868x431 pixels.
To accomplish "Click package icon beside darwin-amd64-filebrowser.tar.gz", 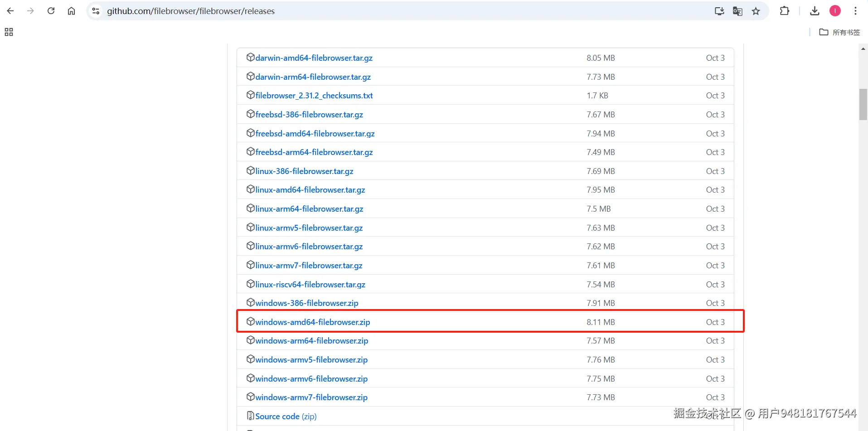I will point(250,57).
